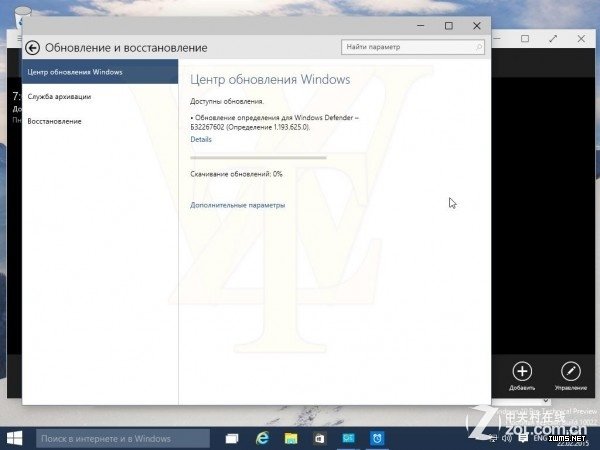The image size is (600, 450).
Task: Maximize the background Alarms window
Action: pos(525,39)
